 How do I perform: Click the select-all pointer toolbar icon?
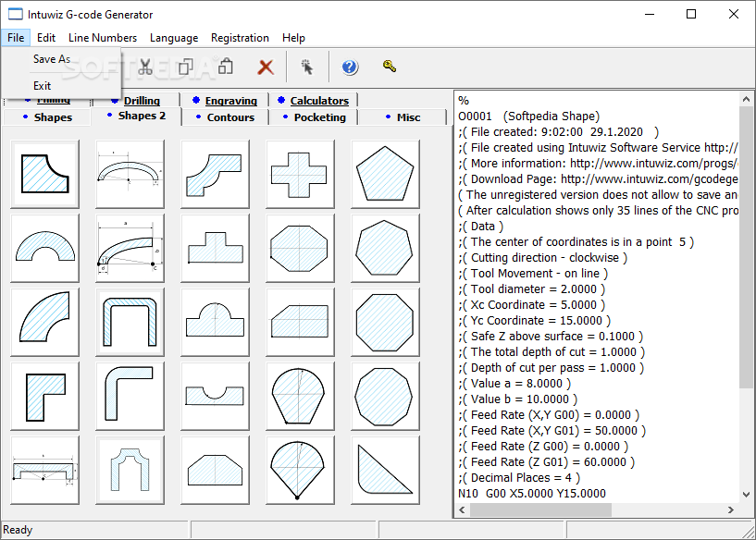click(x=306, y=67)
